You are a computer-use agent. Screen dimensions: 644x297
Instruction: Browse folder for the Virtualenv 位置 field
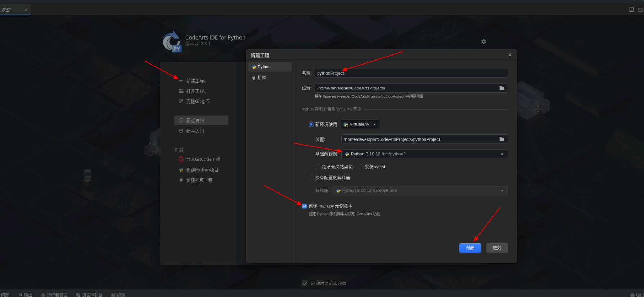click(x=502, y=139)
